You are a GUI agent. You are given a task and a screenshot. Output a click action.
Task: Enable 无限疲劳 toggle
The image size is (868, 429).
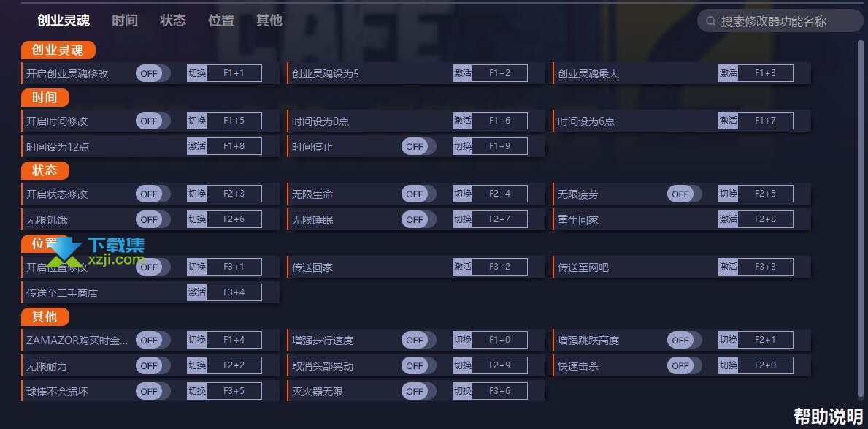(684, 194)
